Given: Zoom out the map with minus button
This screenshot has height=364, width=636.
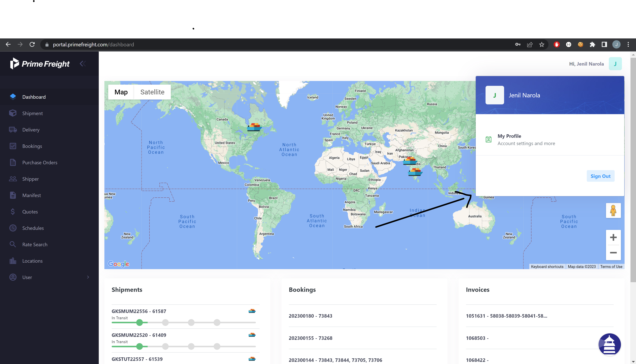Looking at the screenshot, I should click(x=613, y=253).
